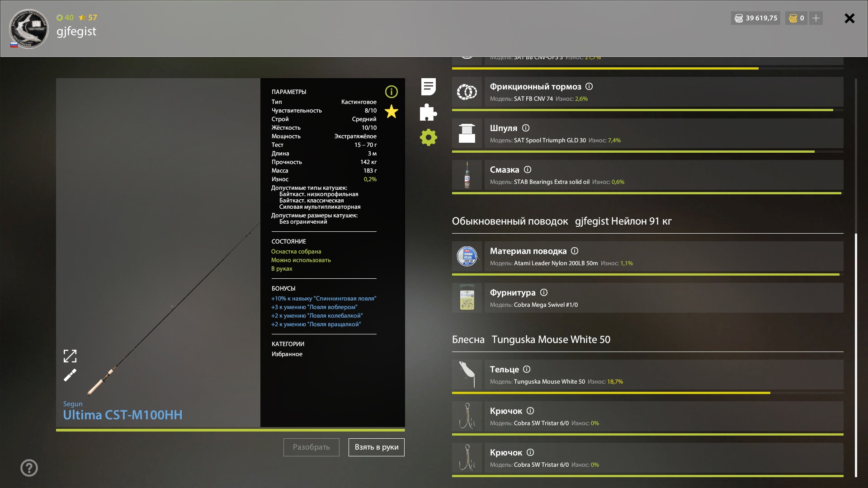
Task: Add gold coins with the plus button
Action: (816, 18)
